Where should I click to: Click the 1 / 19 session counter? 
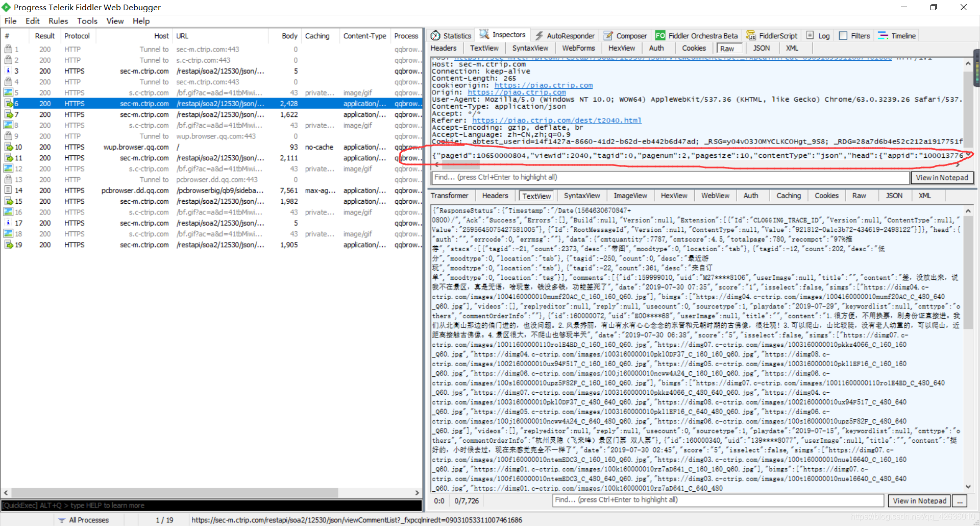tap(164, 520)
